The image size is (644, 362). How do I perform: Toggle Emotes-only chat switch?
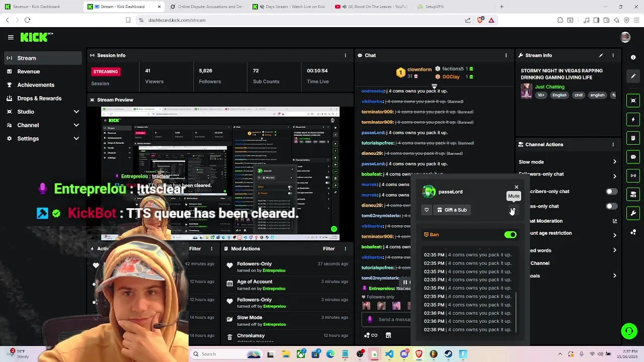point(611,206)
